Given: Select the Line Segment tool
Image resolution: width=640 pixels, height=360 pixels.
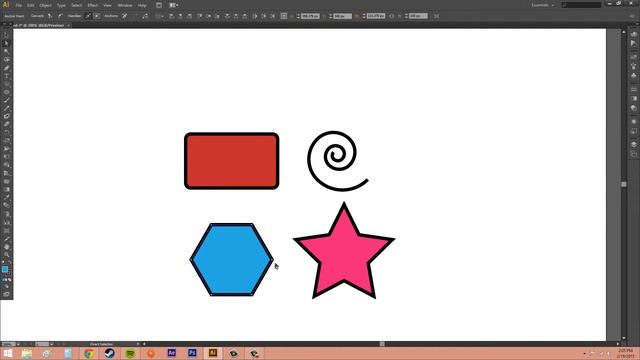Looking at the screenshot, I should [6, 84].
